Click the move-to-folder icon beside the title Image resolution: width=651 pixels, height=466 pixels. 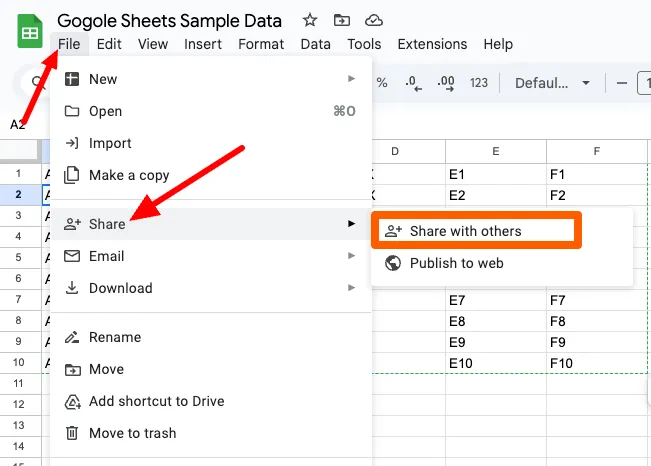click(x=342, y=20)
